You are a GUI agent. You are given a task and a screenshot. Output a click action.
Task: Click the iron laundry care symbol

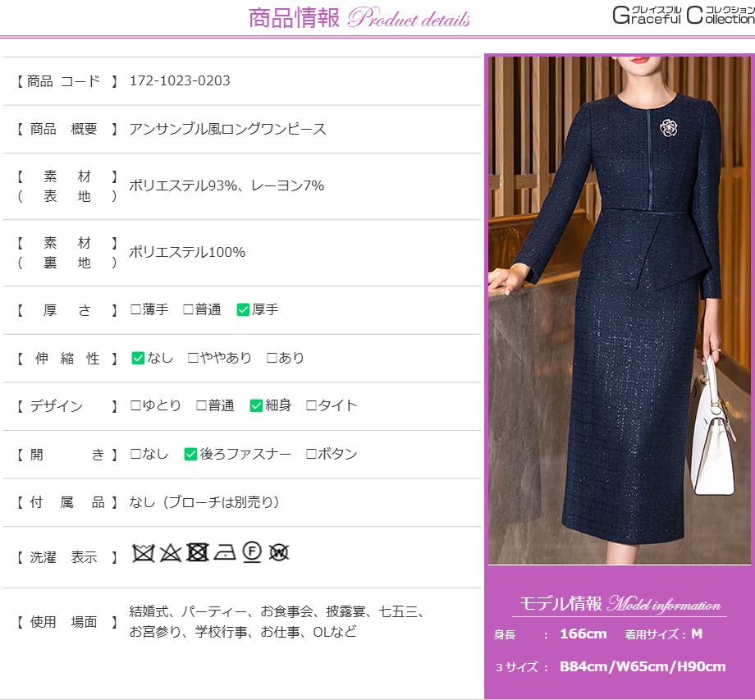coord(225,553)
